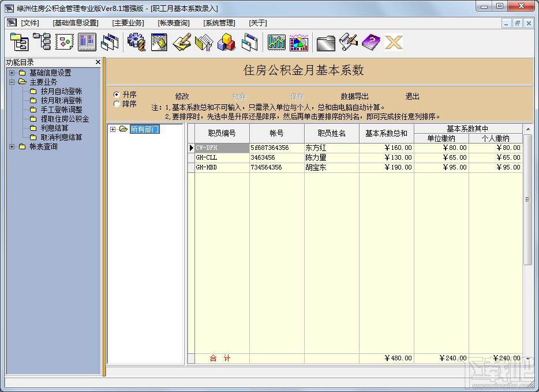The width and height of the screenshot is (539, 392).
Task: Open the 系统管理 menu
Action: tap(219, 23)
